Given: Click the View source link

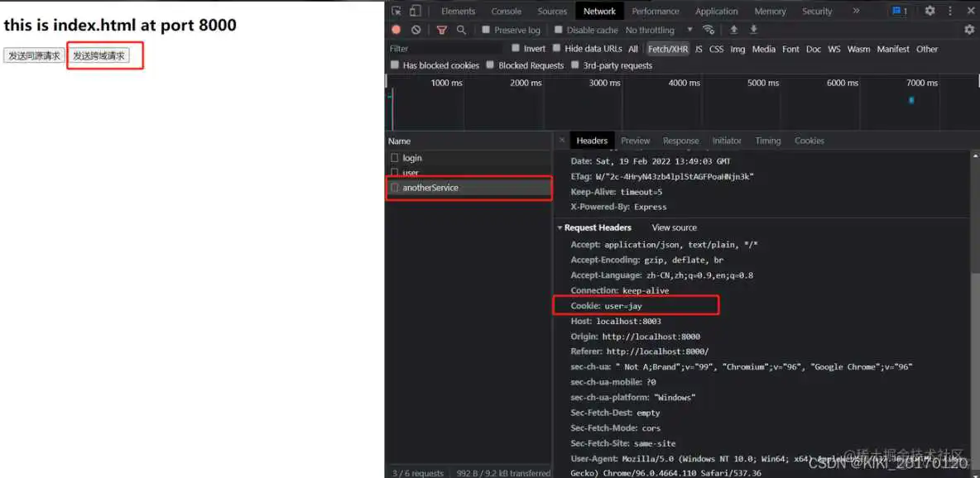Looking at the screenshot, I should [x=674, y=227].
